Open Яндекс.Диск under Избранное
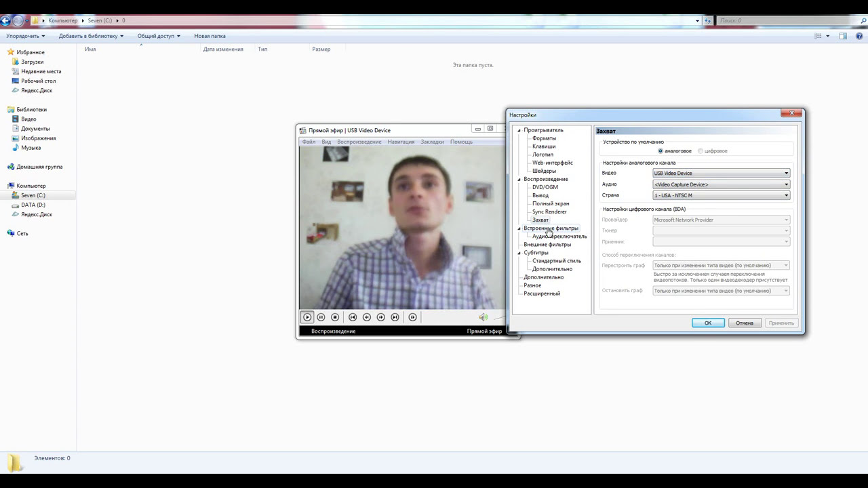This screenshot has height=488, width=868. [x=37, y=90]
